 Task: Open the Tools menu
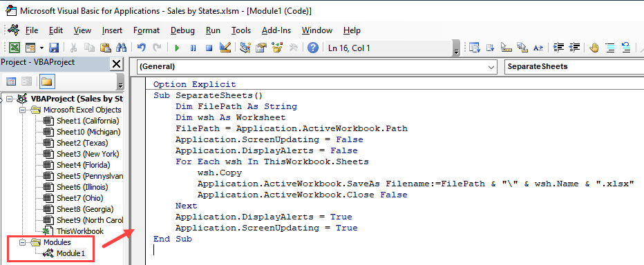pyautogui.click(x=241, y=30)
